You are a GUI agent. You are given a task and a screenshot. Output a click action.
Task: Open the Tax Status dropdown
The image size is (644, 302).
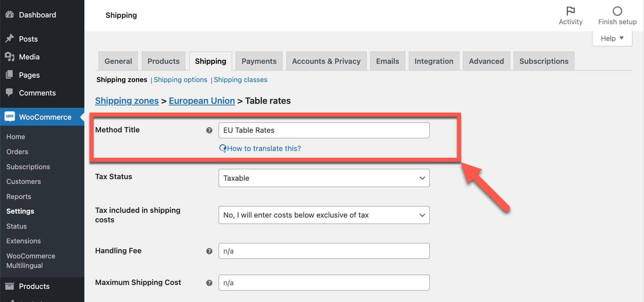[324, 178]
